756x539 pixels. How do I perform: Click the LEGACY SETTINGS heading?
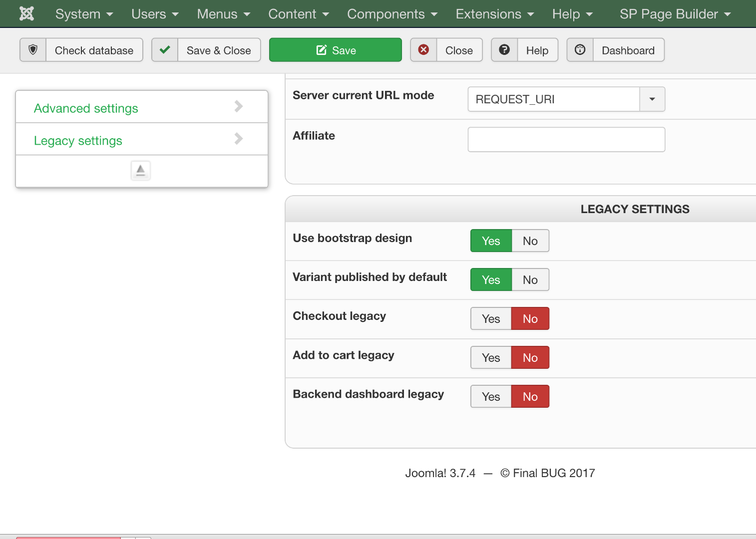[x=635, y=209]
